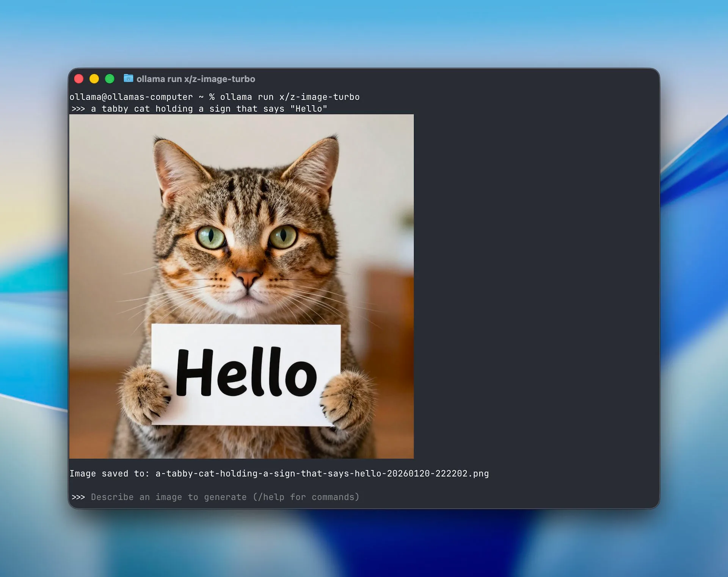
Task: Click the title 'ollama run x/z-image-turbo'
Action: pos(196,79)
